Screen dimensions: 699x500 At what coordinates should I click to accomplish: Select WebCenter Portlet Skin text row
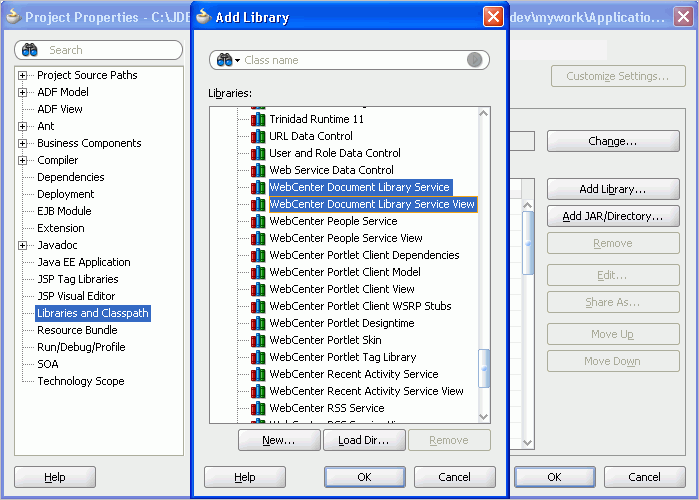[325, 340]
